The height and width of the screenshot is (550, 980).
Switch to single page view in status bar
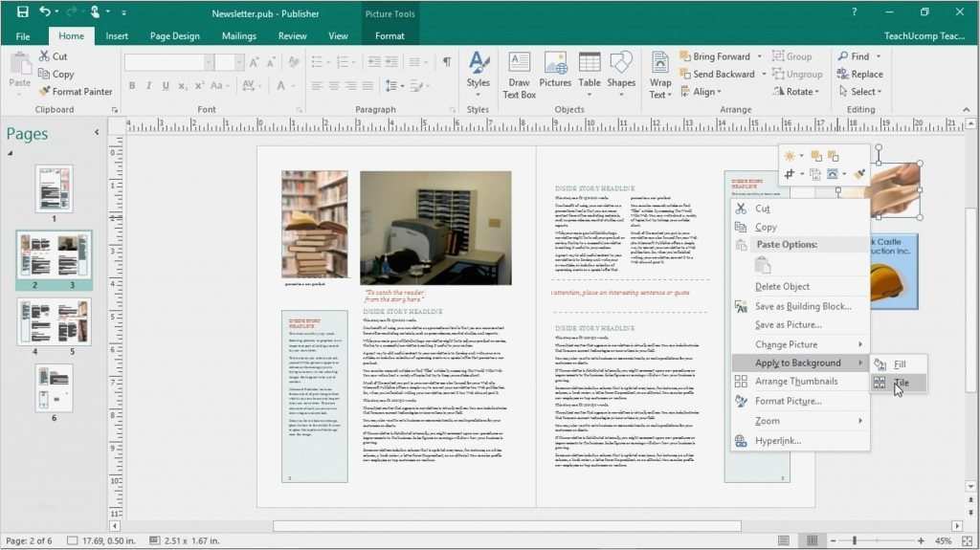pos(783,541)
